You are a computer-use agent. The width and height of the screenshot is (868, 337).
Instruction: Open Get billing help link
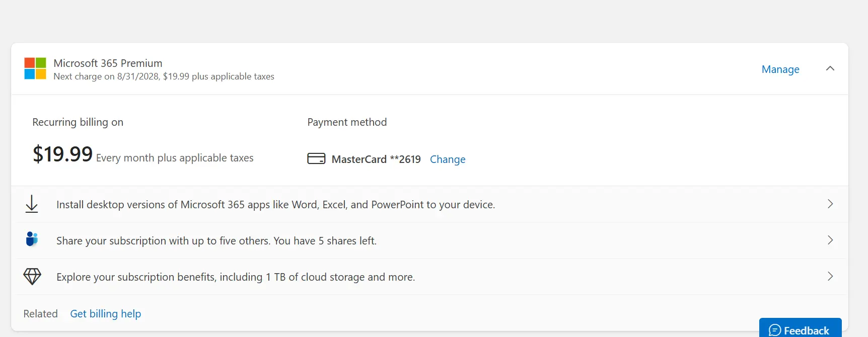click(106, 314)
